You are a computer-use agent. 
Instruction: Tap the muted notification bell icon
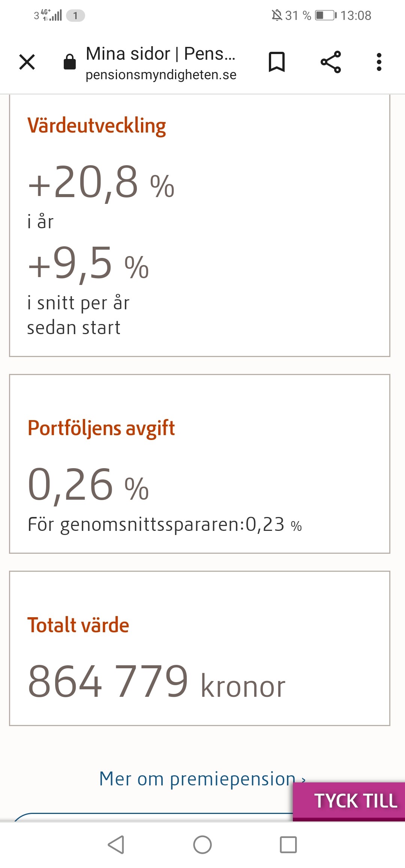coord(277,15)
